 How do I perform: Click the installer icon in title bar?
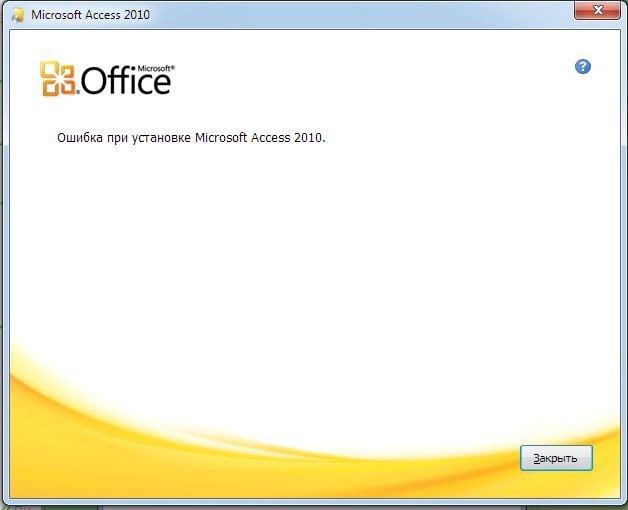(x=18, y=15)
